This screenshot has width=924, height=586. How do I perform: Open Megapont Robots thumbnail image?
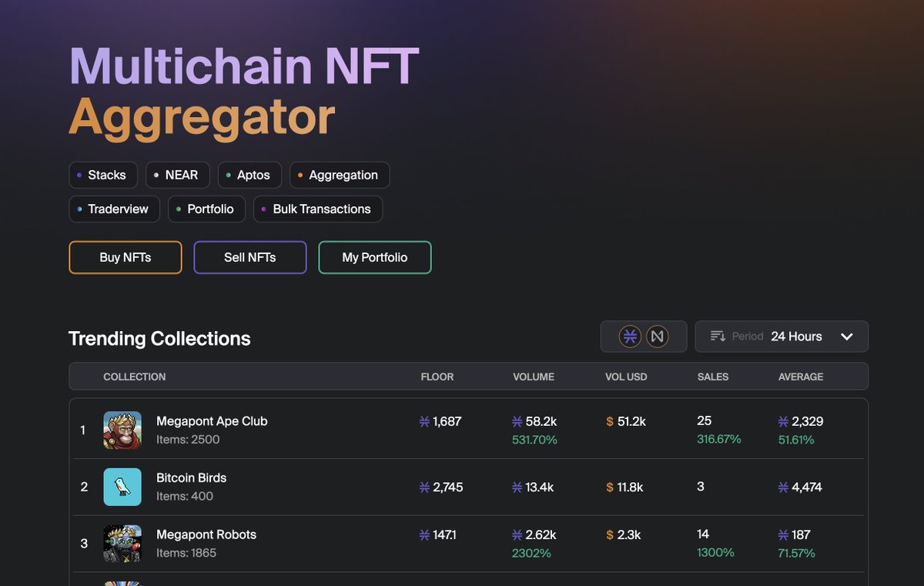click(x=122, y=544)
